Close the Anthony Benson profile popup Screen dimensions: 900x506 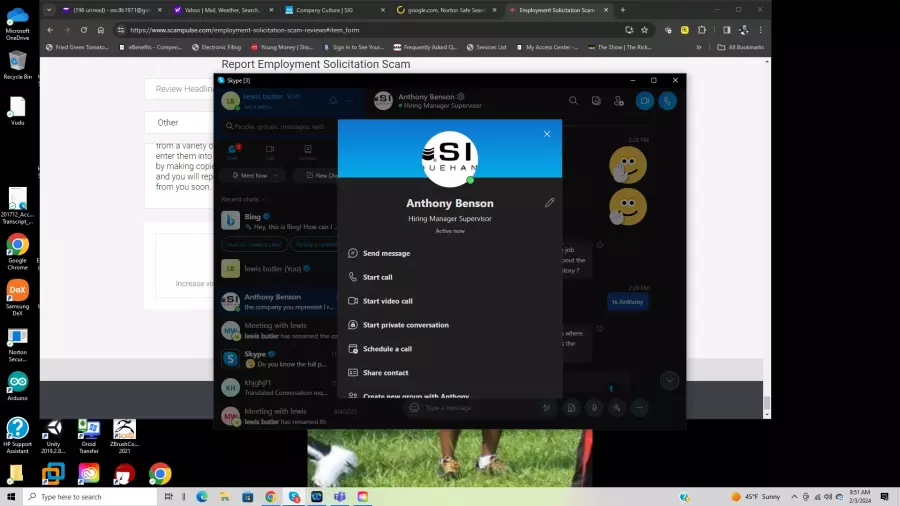pyautogui.click(x=547, y=134)
